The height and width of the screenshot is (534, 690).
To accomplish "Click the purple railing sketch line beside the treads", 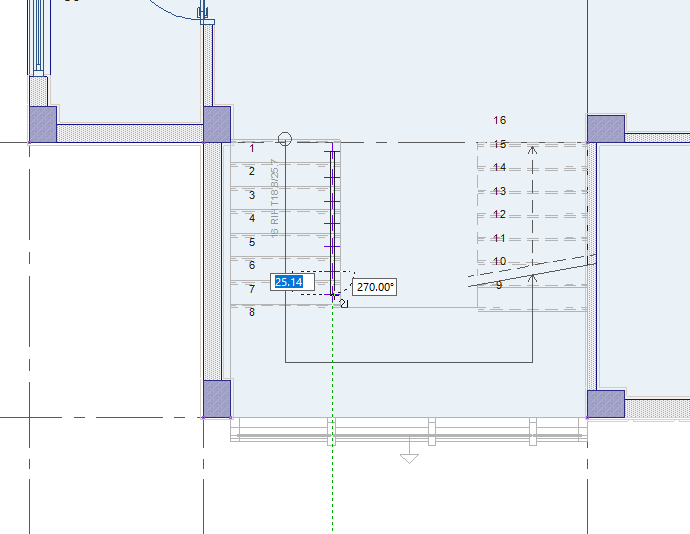I will (333, 220).
